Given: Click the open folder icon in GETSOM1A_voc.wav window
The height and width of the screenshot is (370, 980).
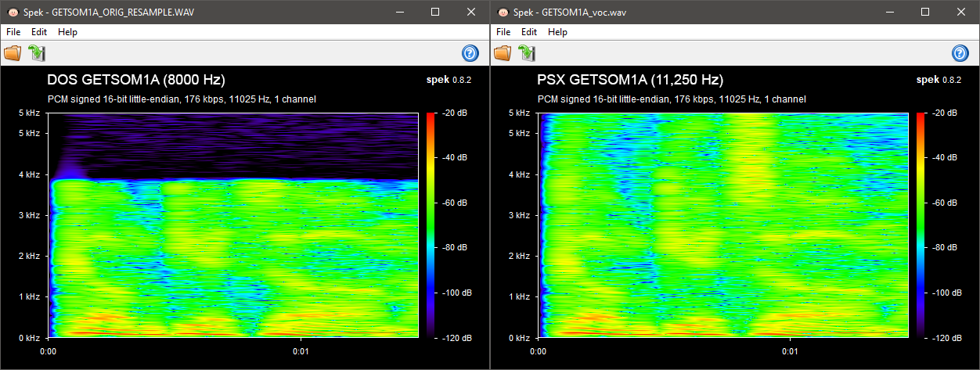Looking at the screenshot, I should (x=503, y=53).
